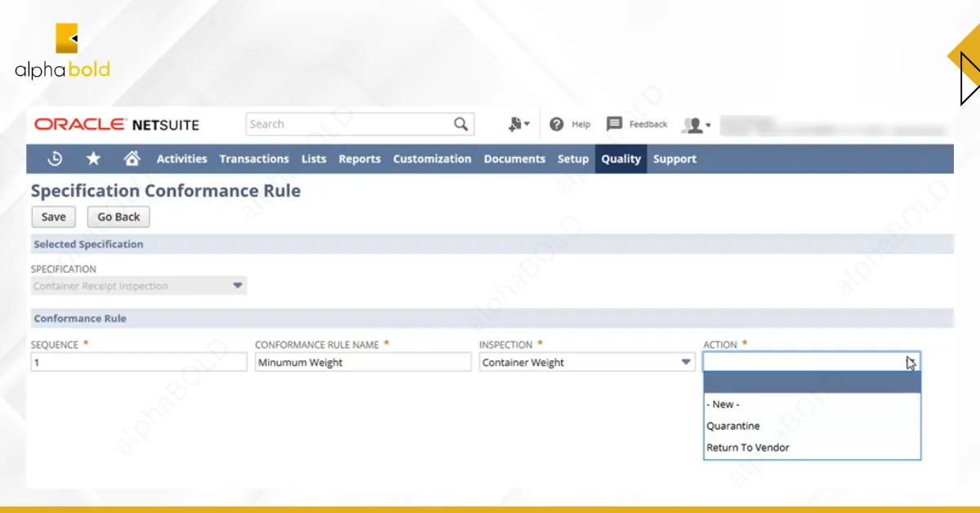Image resolution: width=980 pixels, height=513 pixels.
Task: Click the CONFORMANCE RULE NAME label
Action: (x=317, y=345)
